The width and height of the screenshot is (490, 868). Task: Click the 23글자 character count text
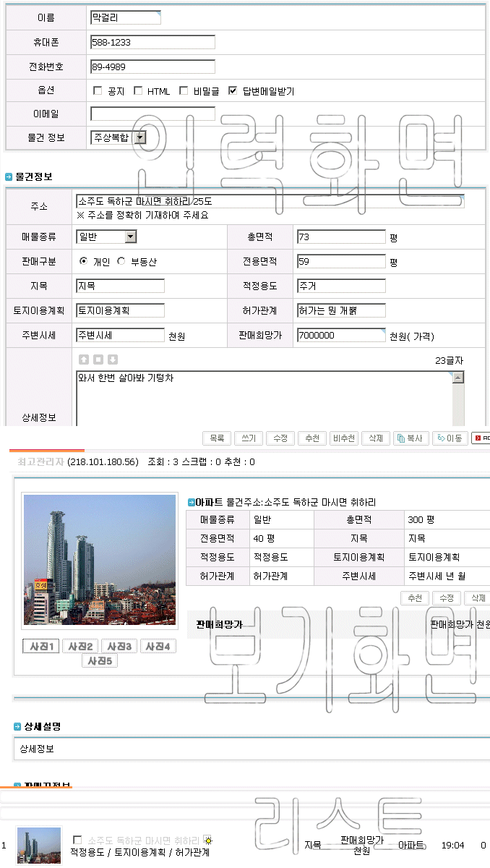pos(450,359)
